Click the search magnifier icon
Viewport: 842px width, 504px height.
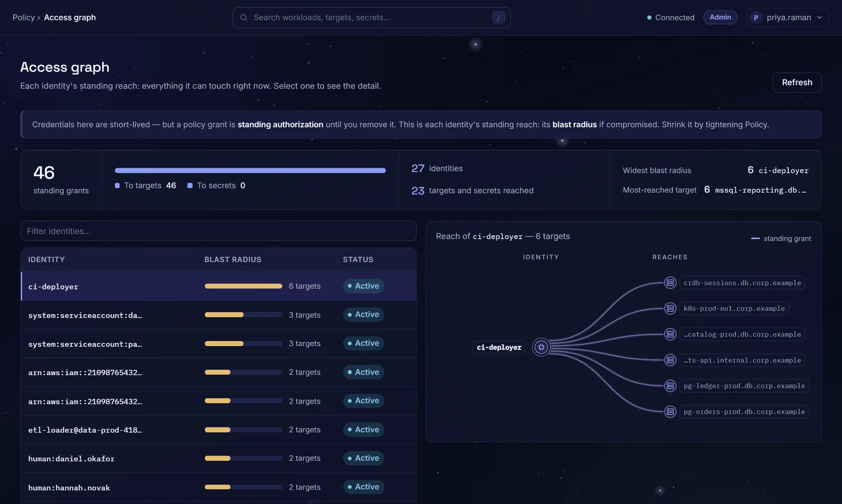point(244,17)
